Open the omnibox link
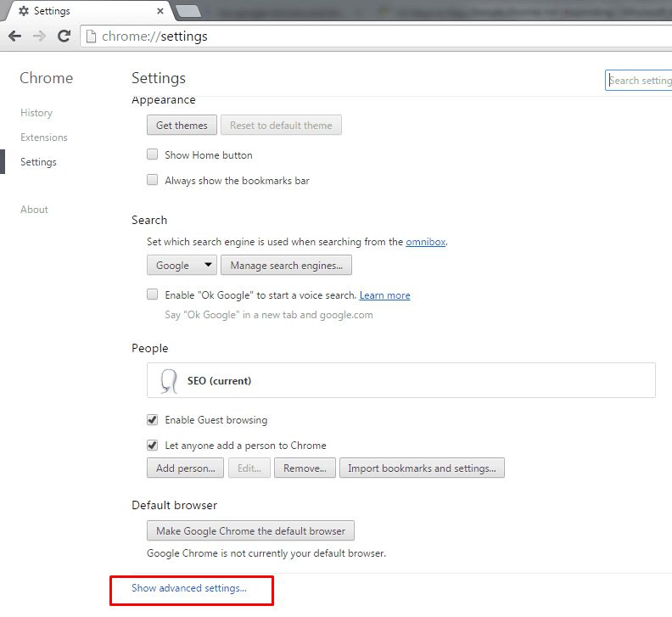This screenshot has width=672, height=617. [x=426, y=242]
